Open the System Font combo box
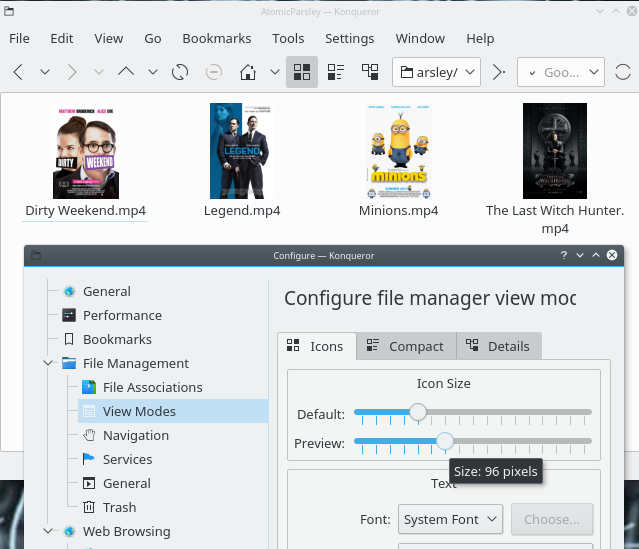639x549 pixels. tap(450, 519)
